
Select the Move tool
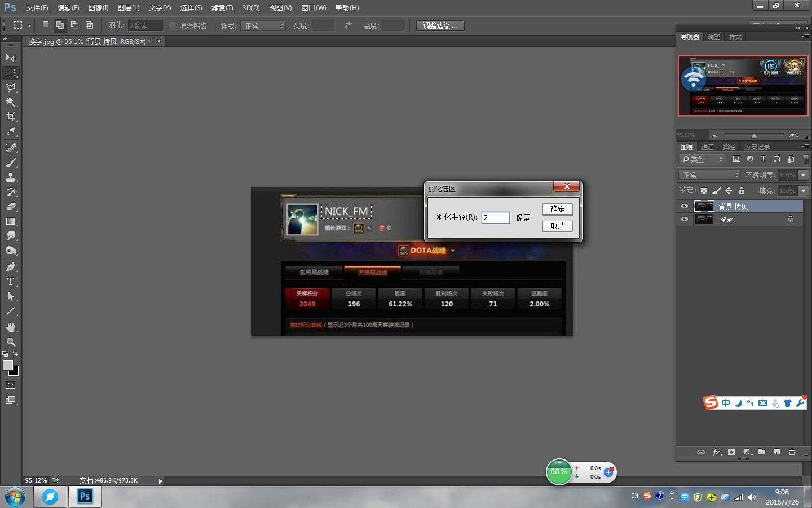point(11,58)
